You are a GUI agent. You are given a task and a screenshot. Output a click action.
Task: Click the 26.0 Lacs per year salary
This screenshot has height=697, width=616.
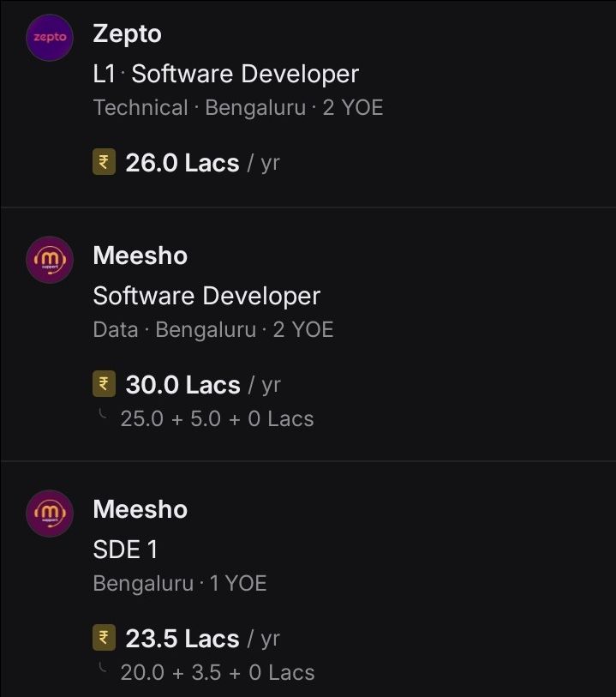[202, 163]
